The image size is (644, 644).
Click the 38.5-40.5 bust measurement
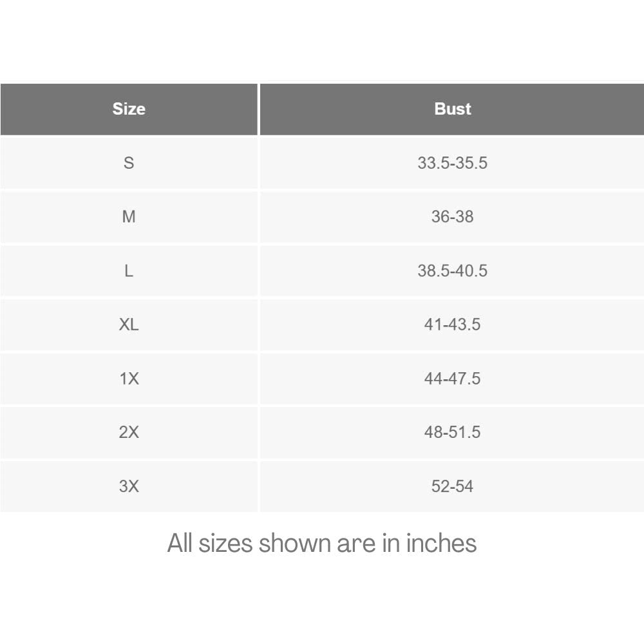(x=452, y=271)
